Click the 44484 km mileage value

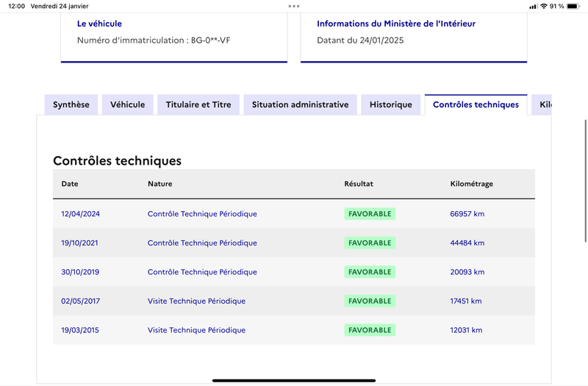[x=467, y=243]
